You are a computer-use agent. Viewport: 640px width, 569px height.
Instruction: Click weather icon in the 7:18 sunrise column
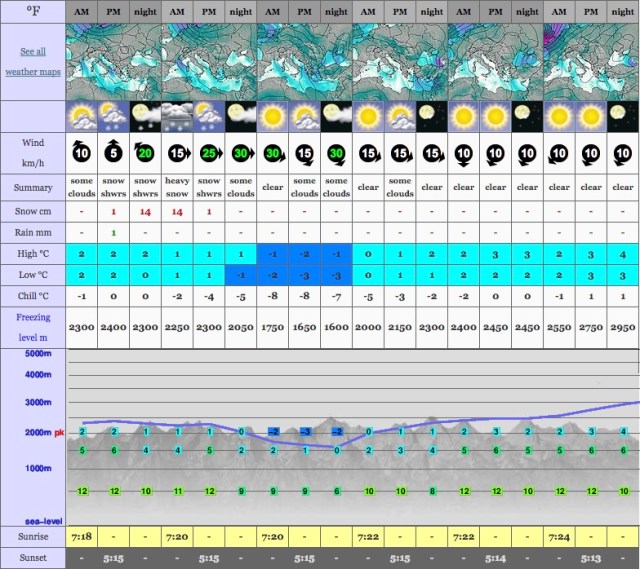click(x=82, y=116)
